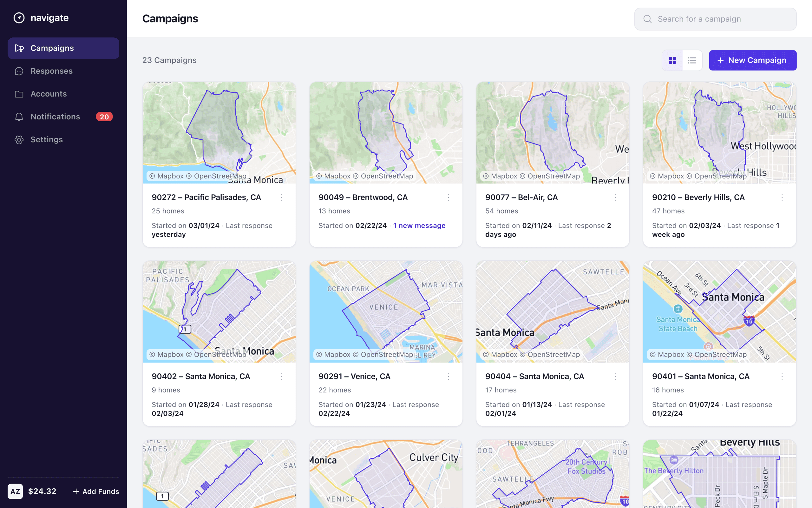
Task: Open the Venice map thumbnail
Action: pyautogui.click(x=386, y=312)
